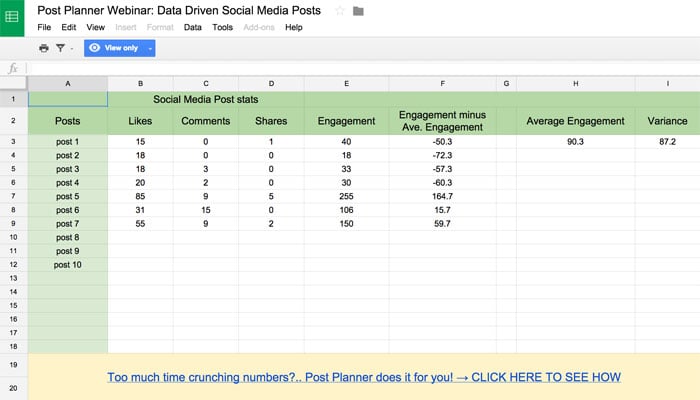The height and width of the screenshot is (400, 700).
Task: Select column I header
Action: click(668, 83)
